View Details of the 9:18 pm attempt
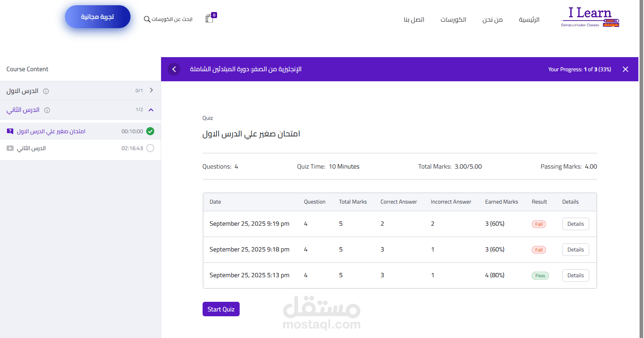 (576, 249)
